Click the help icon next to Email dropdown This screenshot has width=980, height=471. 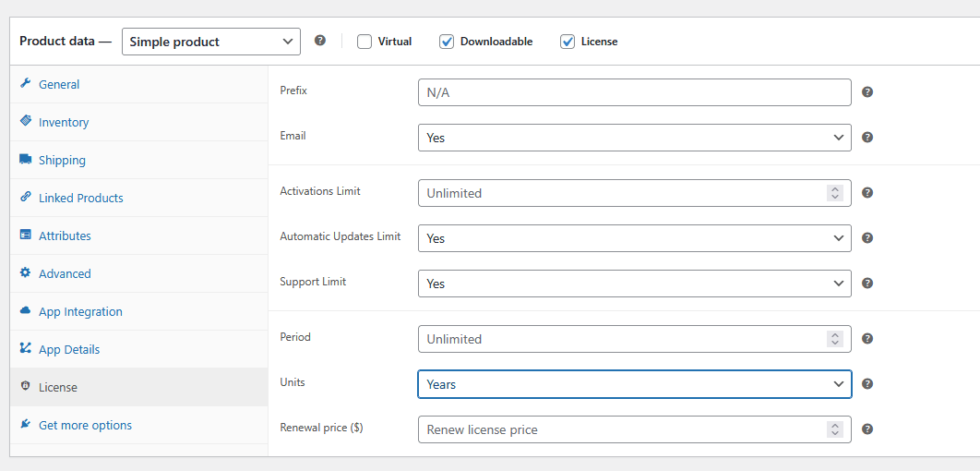pyautogui.click(x=867, y=138)
